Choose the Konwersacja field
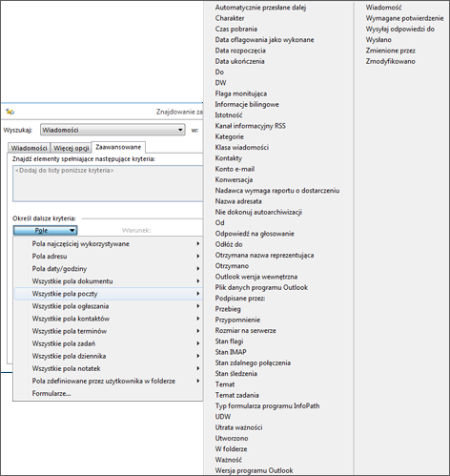Image resolution: width=450 pixels, height=476 pixels. coord(234,179)
